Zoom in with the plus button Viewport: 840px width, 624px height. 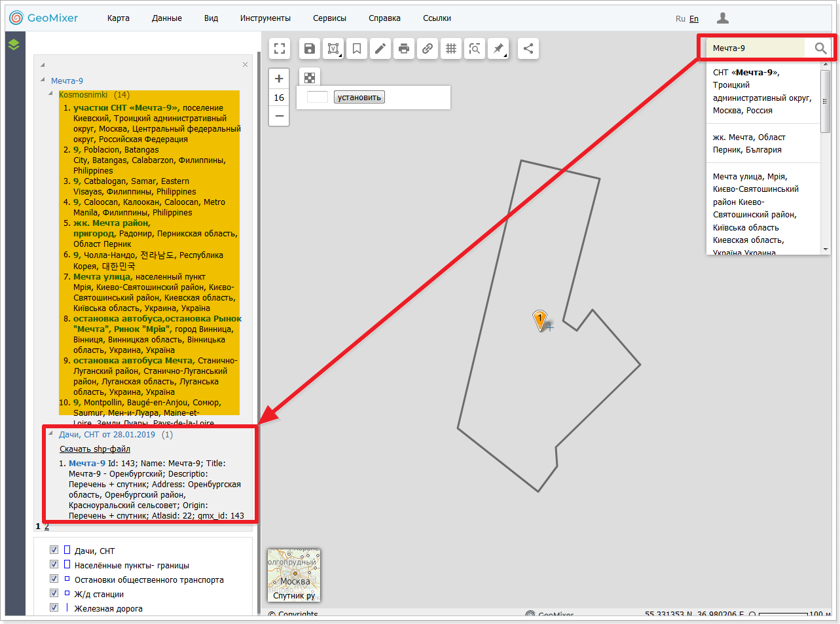point(279,79)
